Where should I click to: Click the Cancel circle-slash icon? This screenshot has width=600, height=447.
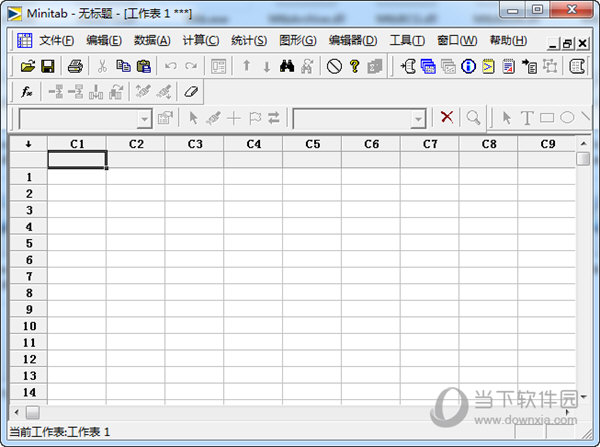pyautogui.click(x=334, y=67)
